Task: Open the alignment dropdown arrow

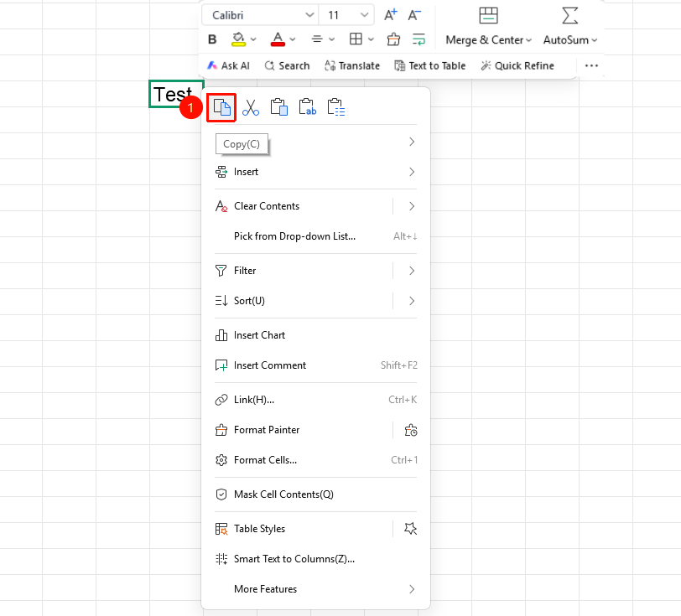Action: click(332, 39)
